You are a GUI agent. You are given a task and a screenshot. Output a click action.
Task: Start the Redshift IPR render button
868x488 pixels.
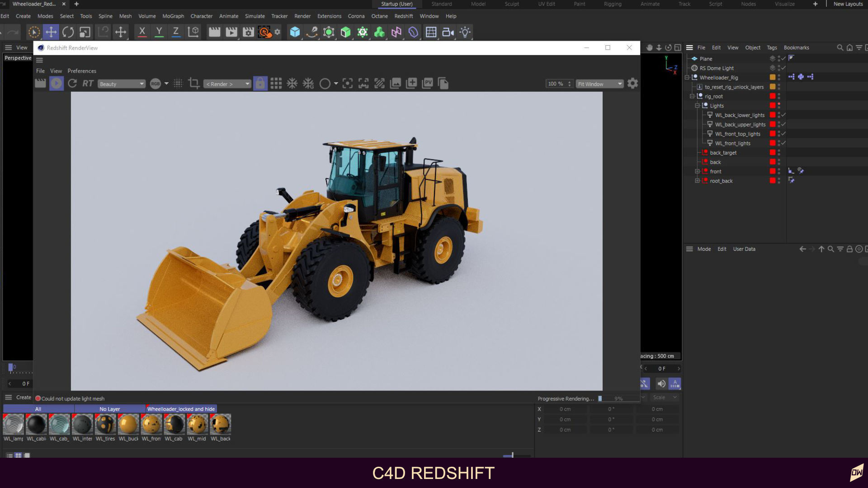[57, 84]
